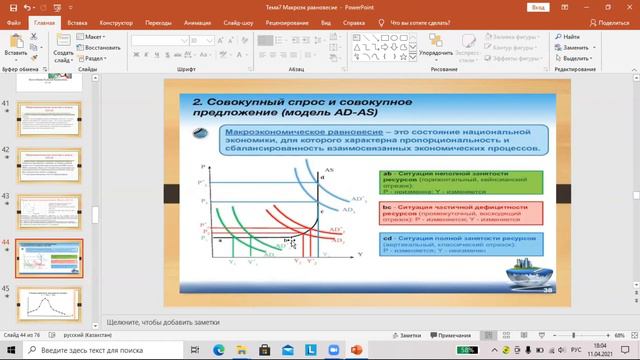This screenshot has height=360, width=640.
Task: Switch to the Слайд-шоу tab
Action: (238, 23)
